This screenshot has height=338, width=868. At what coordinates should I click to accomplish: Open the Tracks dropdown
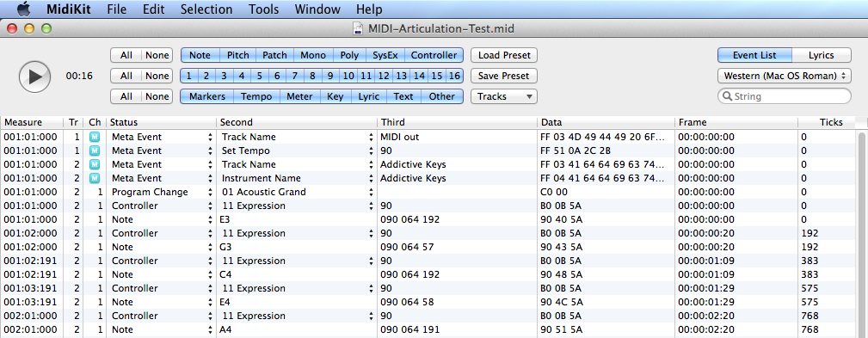504,96
